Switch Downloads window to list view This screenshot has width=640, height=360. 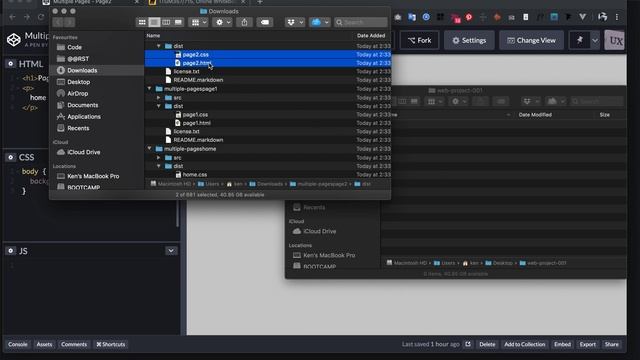pyautogui.click(x=154, y=22)
